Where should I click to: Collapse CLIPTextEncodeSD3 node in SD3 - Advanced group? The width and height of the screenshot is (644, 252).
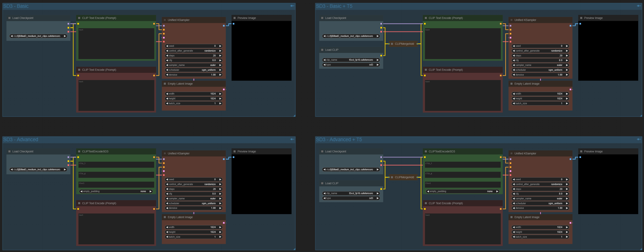tap(79, 151)
